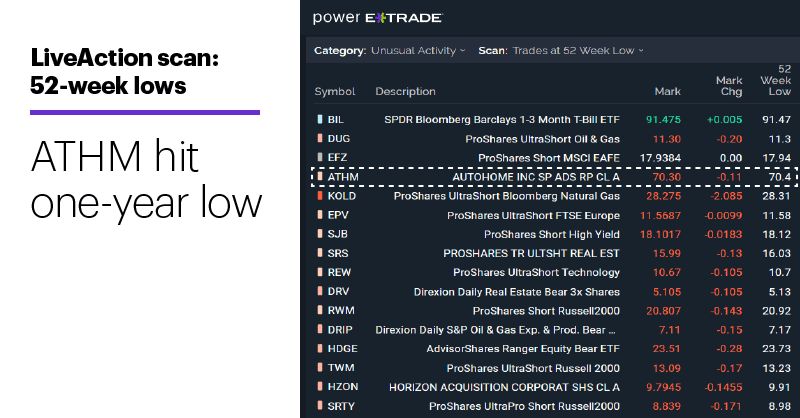Click the color marker beside SJB
This screenshot has height=418, width=800.
coord(320,234)
